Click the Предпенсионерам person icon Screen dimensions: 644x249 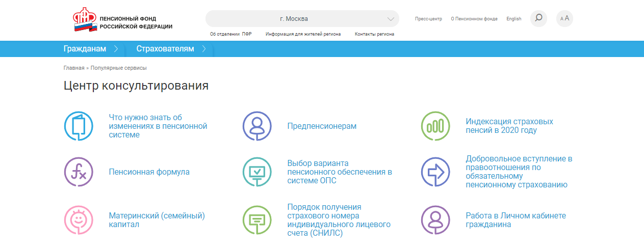(257, 126)
